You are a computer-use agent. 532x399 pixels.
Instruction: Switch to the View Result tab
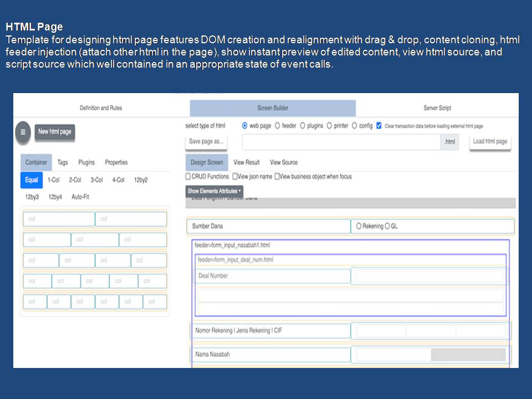coord(246,162)
